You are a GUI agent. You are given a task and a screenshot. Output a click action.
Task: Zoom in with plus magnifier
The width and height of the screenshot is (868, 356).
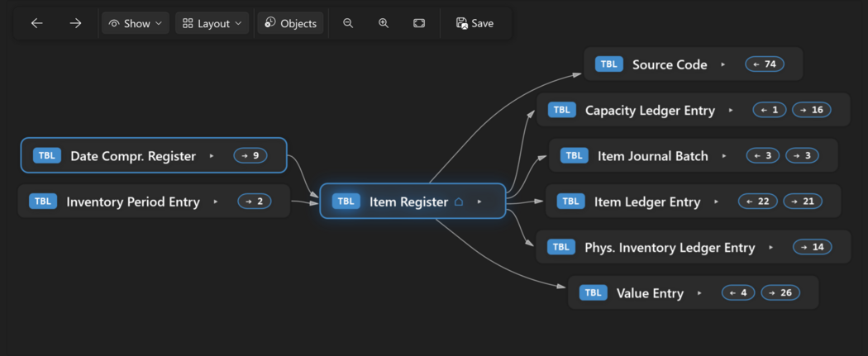tap(383, 23)
